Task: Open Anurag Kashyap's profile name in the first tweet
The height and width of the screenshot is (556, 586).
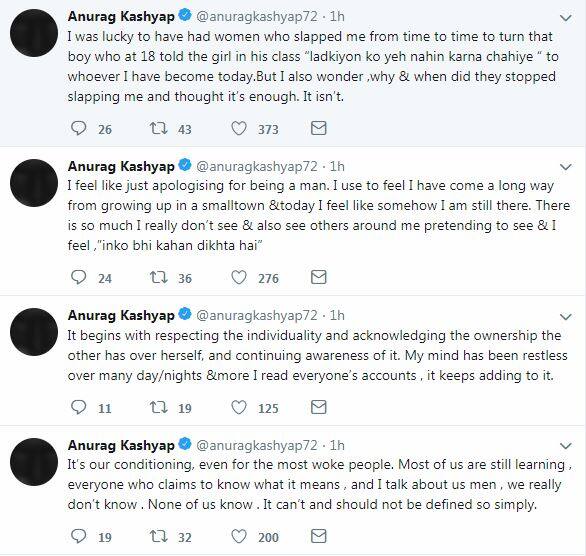Action: click(x=121, y=16)
